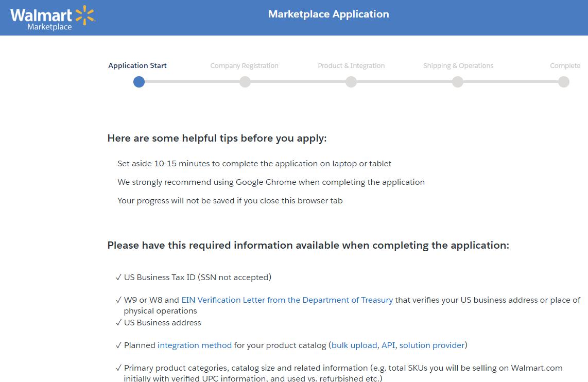This screenshot has height=382, width=588.
Task: Click the Walmart yellow spark icon
Action: pos(85,15)
